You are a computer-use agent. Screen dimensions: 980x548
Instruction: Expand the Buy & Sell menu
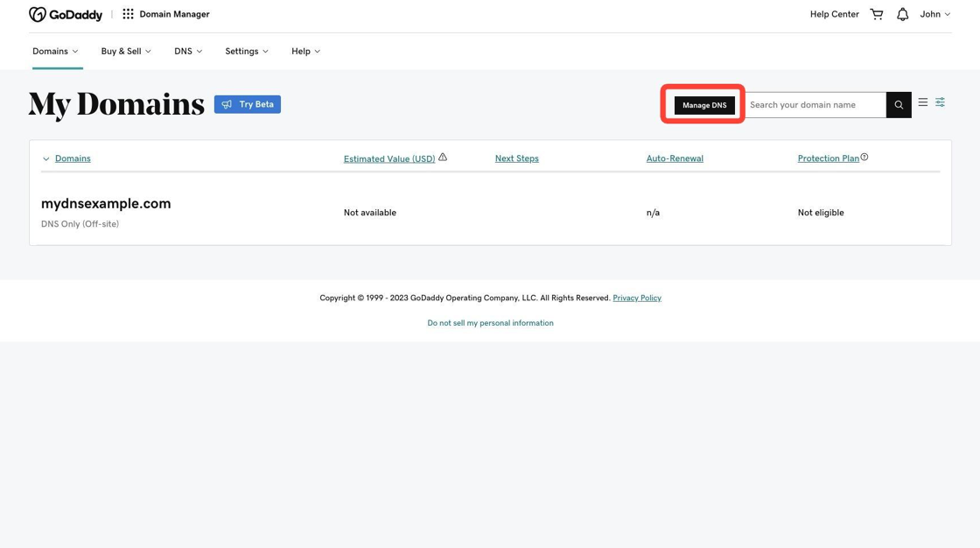(126, 52)
